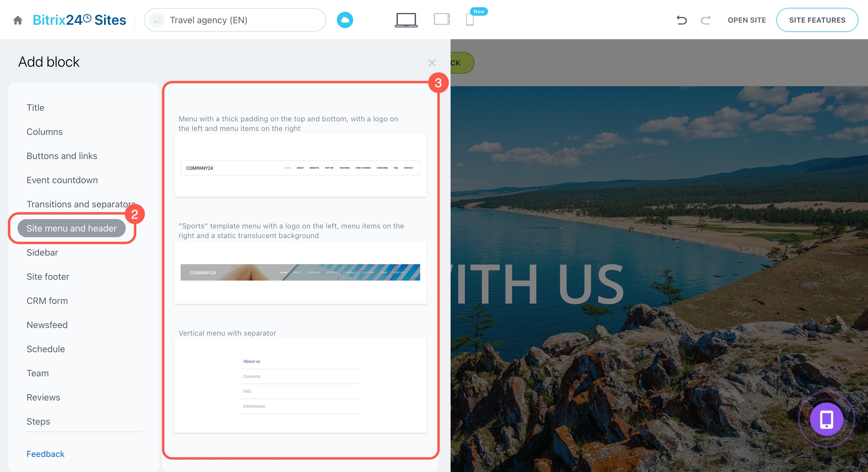The image size is (868, 472).
Task: Click the green button behind overlay
Action: tap(462, 63)
